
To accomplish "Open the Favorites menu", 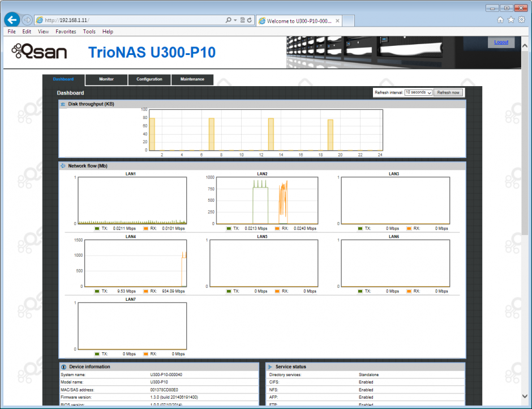I will pos(66,32).
